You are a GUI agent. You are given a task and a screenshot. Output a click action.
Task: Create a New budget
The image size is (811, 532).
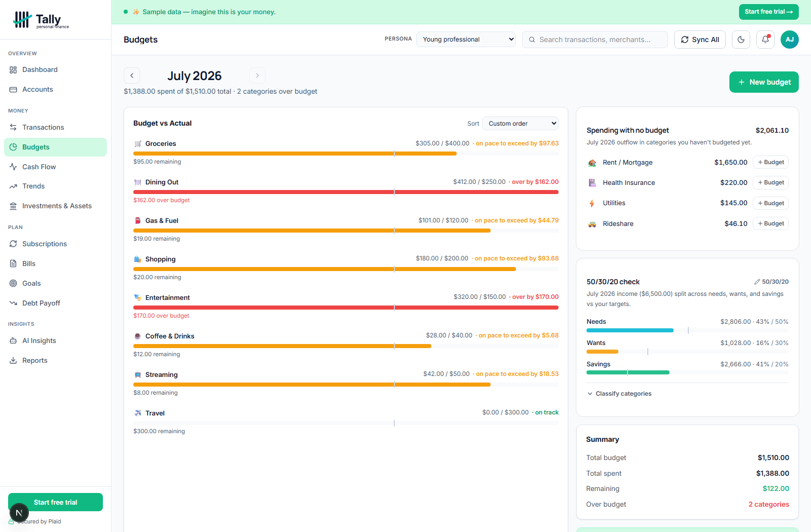click(x=764, y=82)
